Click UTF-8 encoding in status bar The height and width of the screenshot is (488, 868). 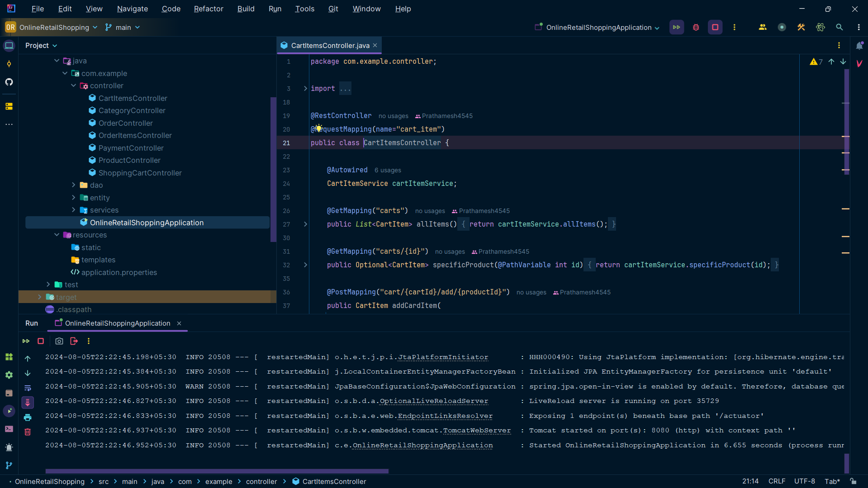point(804,481)
